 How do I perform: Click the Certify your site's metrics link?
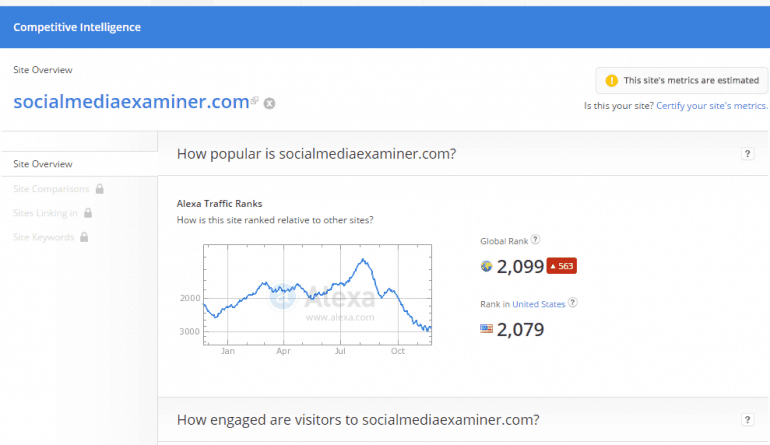click(712, 105)
